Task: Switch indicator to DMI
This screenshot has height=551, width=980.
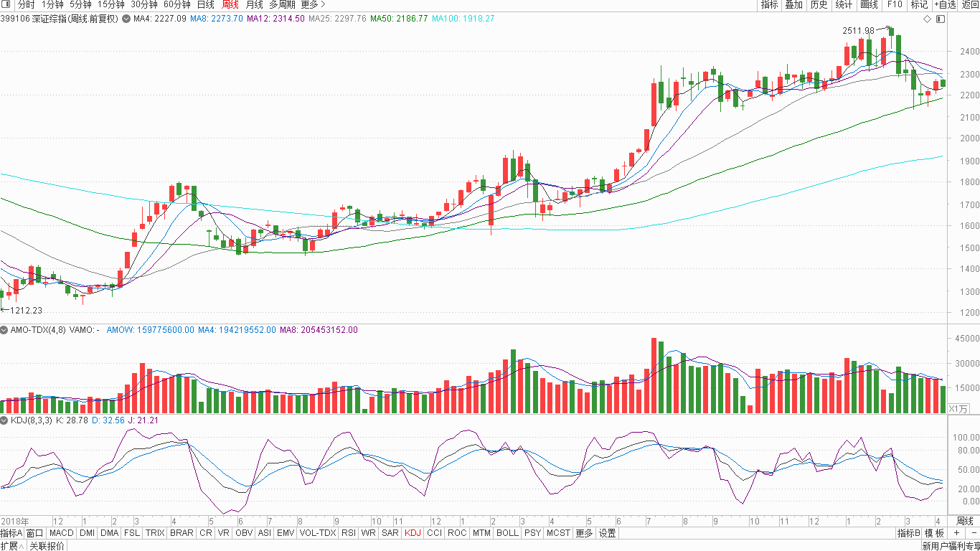Action: coord(87,533)
